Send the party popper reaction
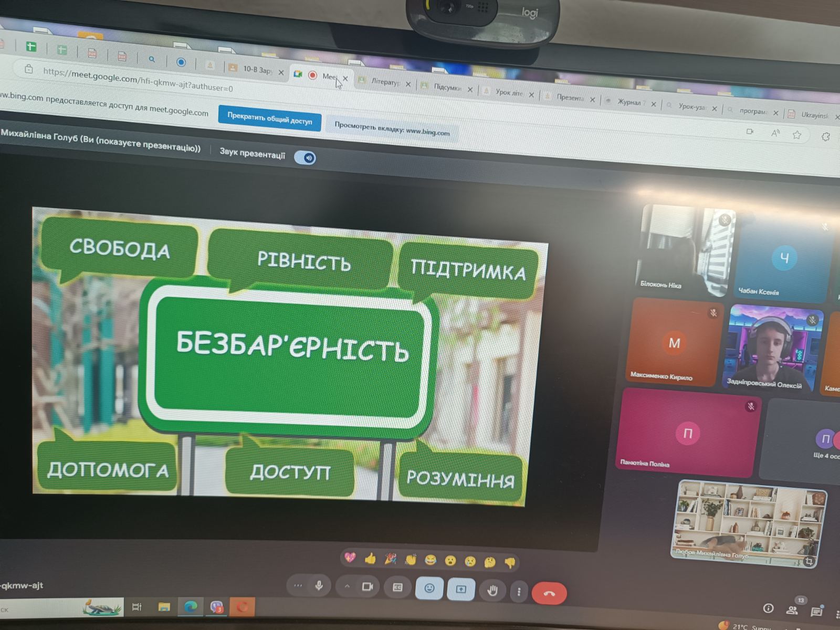The height and width of the screenshot is (630, 840). coord(390,559)
